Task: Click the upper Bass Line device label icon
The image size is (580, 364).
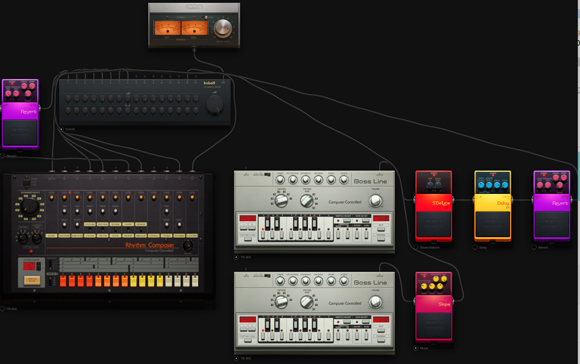Action: (236, 257)
